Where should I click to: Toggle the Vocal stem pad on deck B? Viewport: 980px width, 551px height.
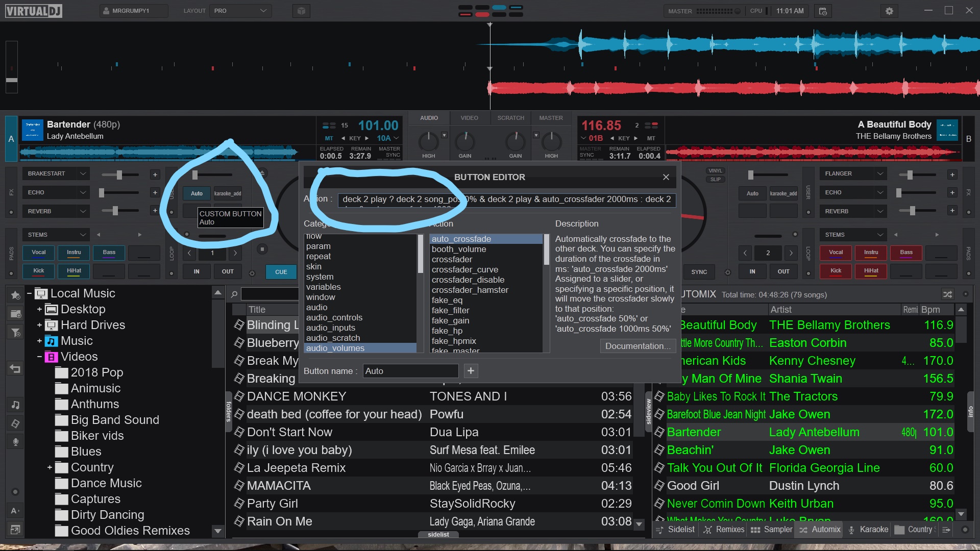point(836,253)
